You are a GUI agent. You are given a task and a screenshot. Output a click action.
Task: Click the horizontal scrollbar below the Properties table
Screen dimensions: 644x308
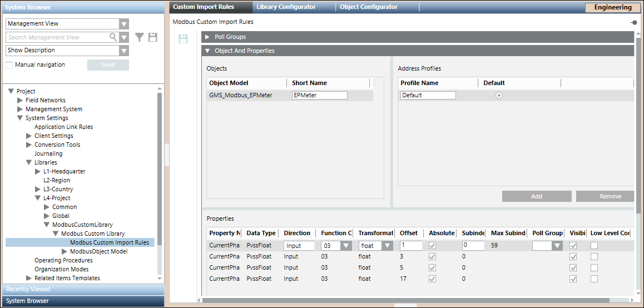[x=406, y=300]
